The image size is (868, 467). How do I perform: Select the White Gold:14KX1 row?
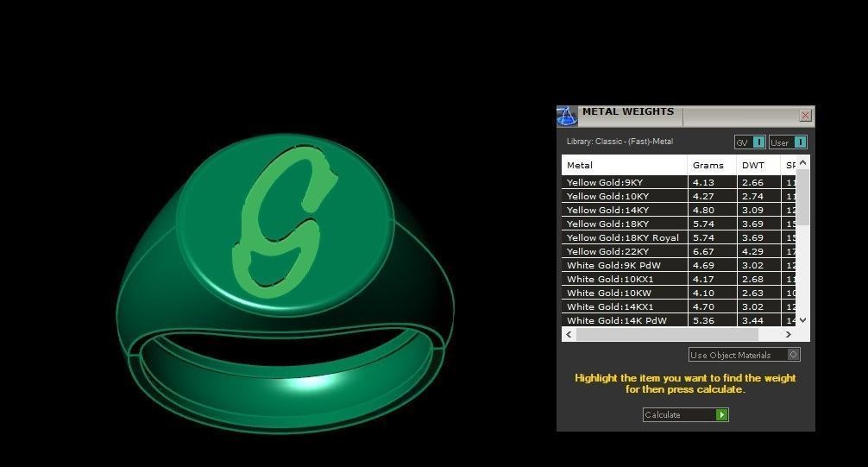pos(679,306)
